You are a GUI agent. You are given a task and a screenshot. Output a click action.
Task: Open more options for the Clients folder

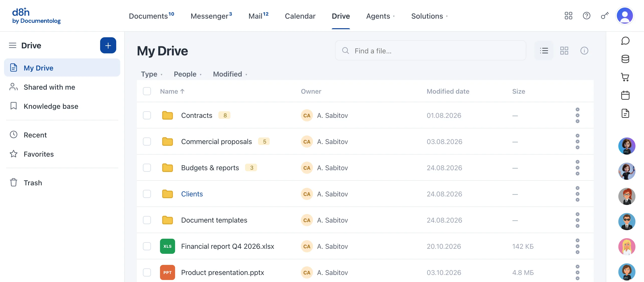(578, 194)
